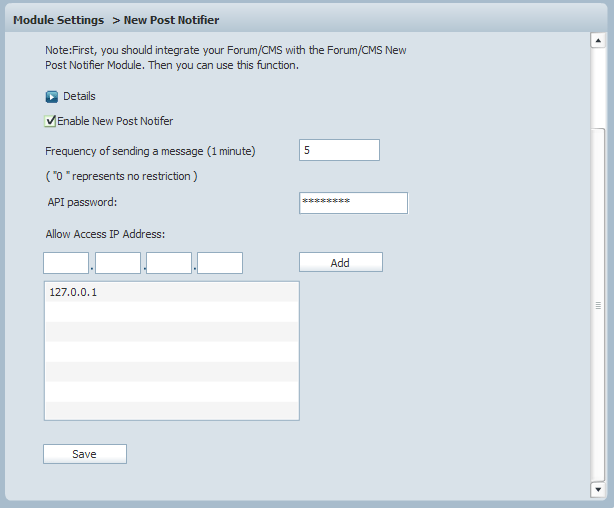The width and height of the screenshot is (614, 508).
Task: Click the scrollbar down arrow
Action: pyautogui.click(x=598, y=489)
